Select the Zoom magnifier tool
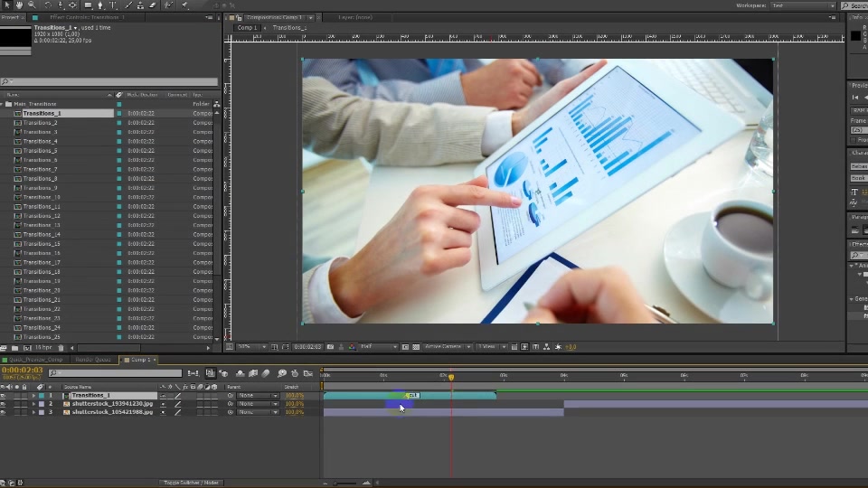 click(x=33, y=5)
